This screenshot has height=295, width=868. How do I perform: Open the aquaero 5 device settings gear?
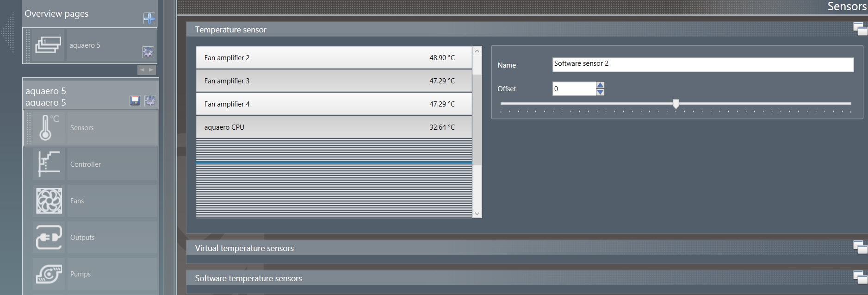(x=150, y=100)
